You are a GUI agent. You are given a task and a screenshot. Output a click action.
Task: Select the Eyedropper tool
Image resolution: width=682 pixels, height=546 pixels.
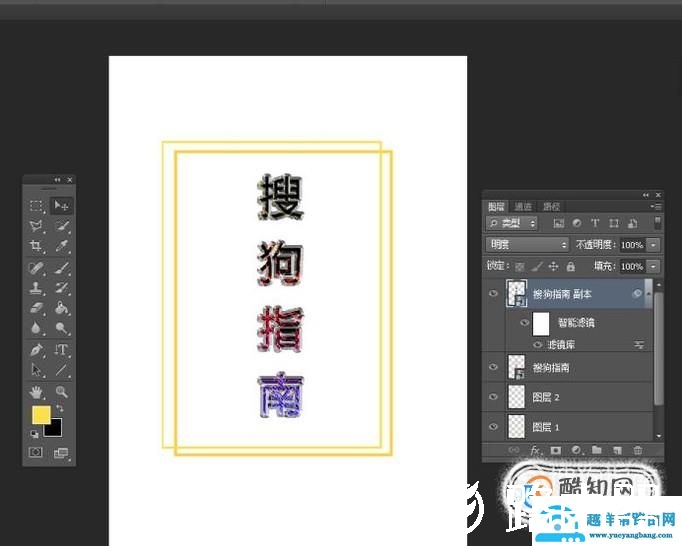tap(62, 247)
